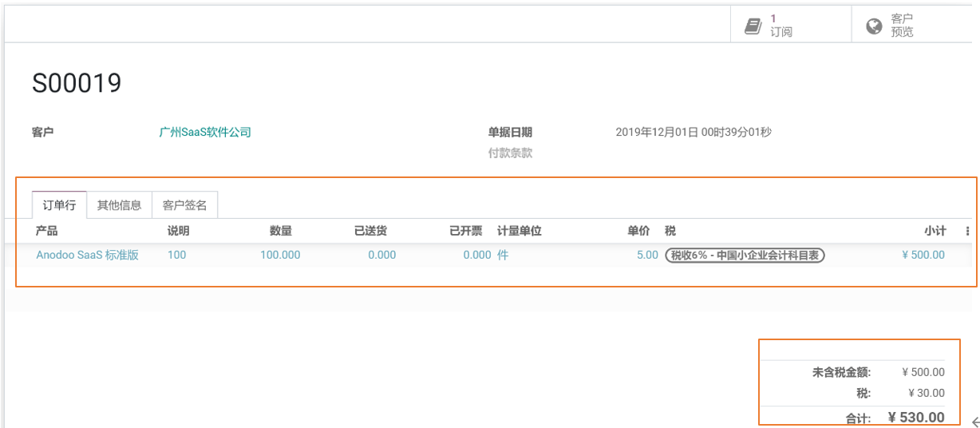
Task: Click the arrow icon at bottom right
Action: [974, 422]
